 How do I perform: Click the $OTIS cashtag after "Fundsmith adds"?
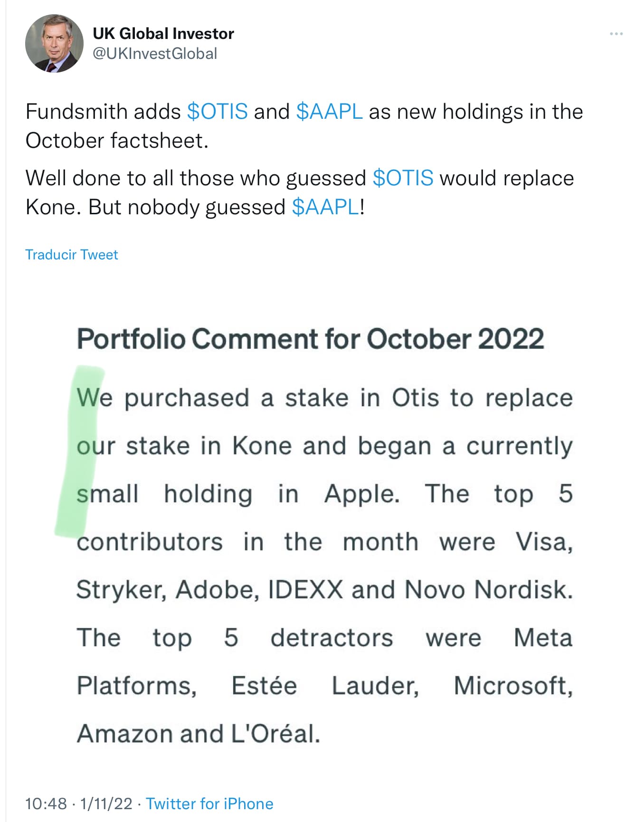point(217,112)
